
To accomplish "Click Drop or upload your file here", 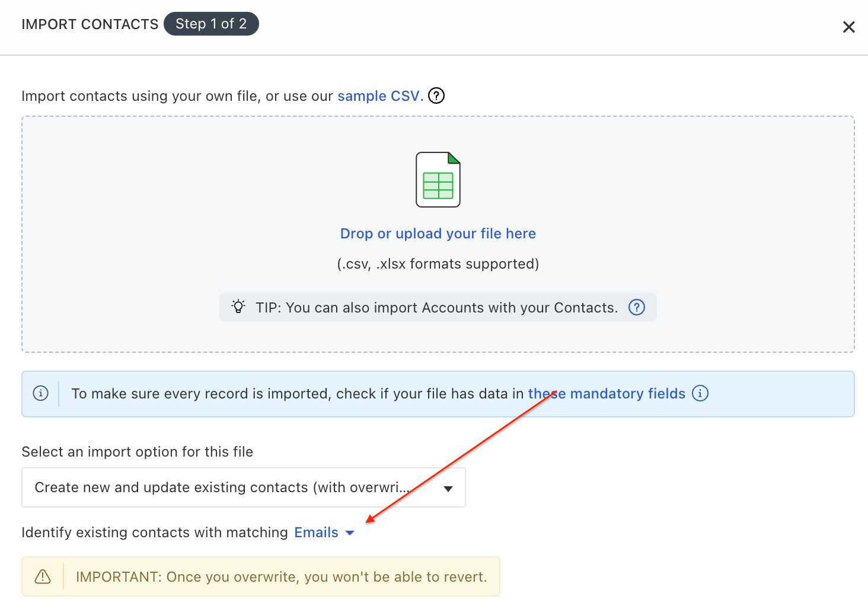I will (438, 234).
